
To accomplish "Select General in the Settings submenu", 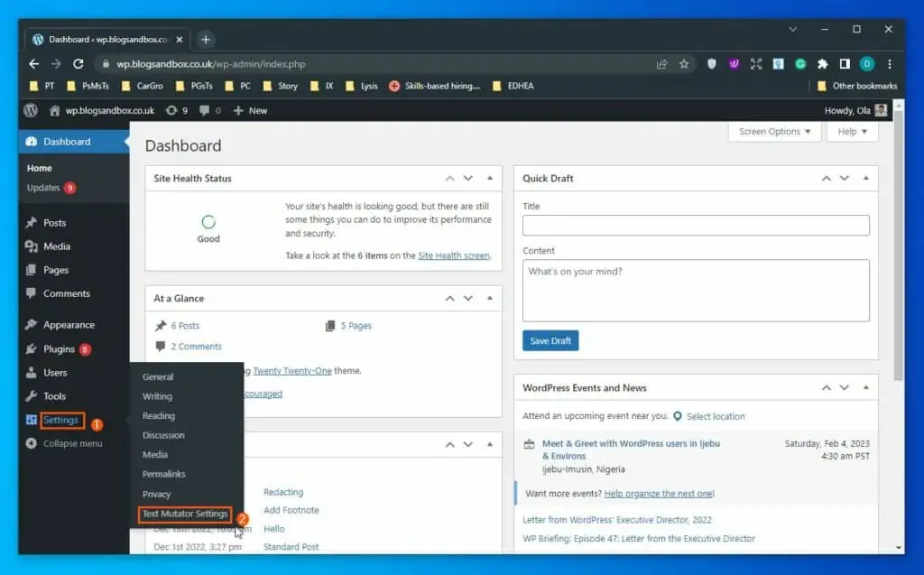I will [x=158, y=376].
